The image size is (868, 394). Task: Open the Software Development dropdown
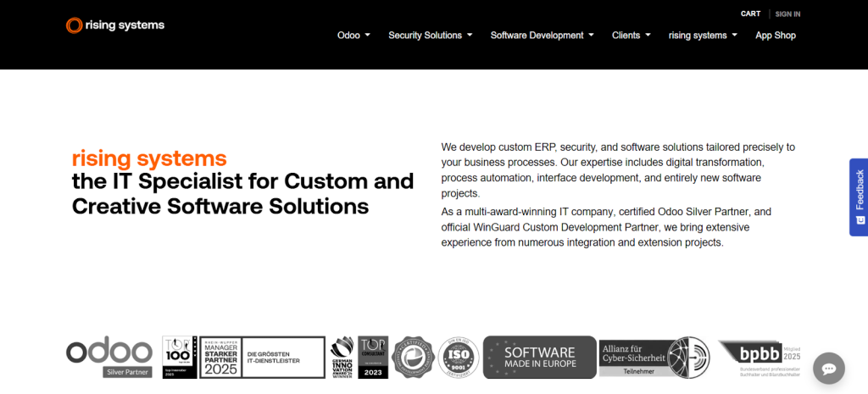click(x=542, y=36)
